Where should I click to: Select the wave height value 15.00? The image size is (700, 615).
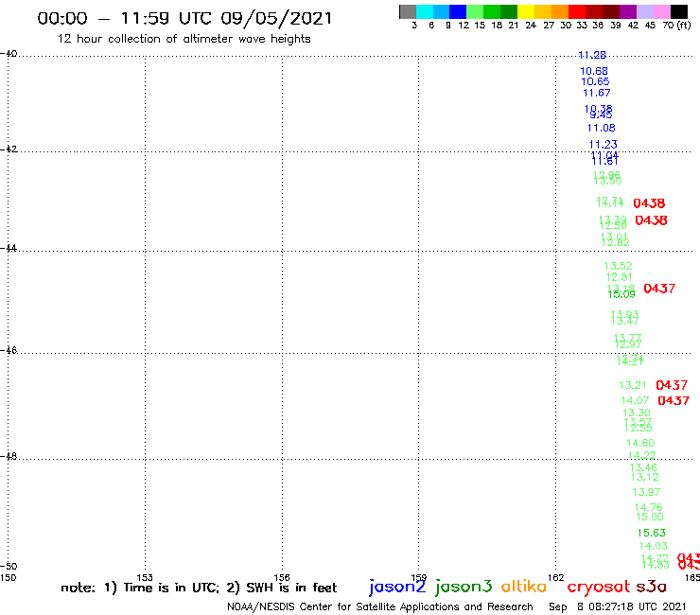click(x=650, y=517)
